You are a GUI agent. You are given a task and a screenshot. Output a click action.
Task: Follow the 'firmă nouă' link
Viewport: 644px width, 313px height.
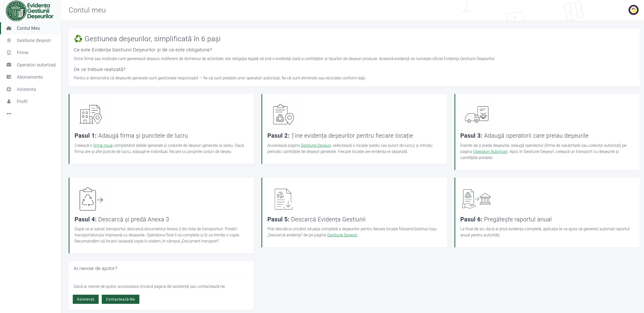click(103, 146)
